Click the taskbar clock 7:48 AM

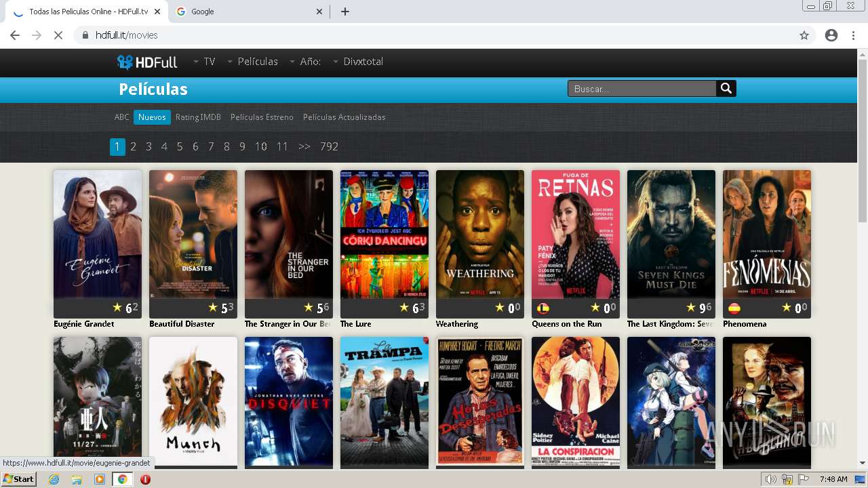point(833,479)
